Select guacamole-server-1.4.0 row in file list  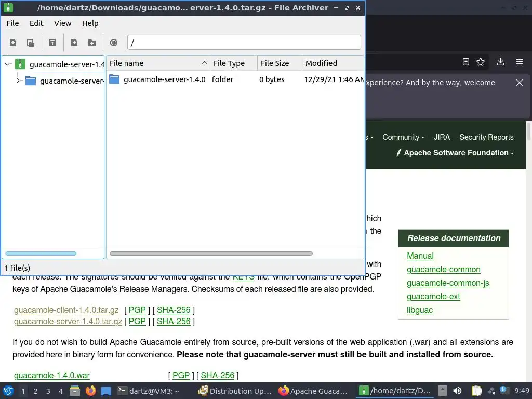[x=235, y=79]
